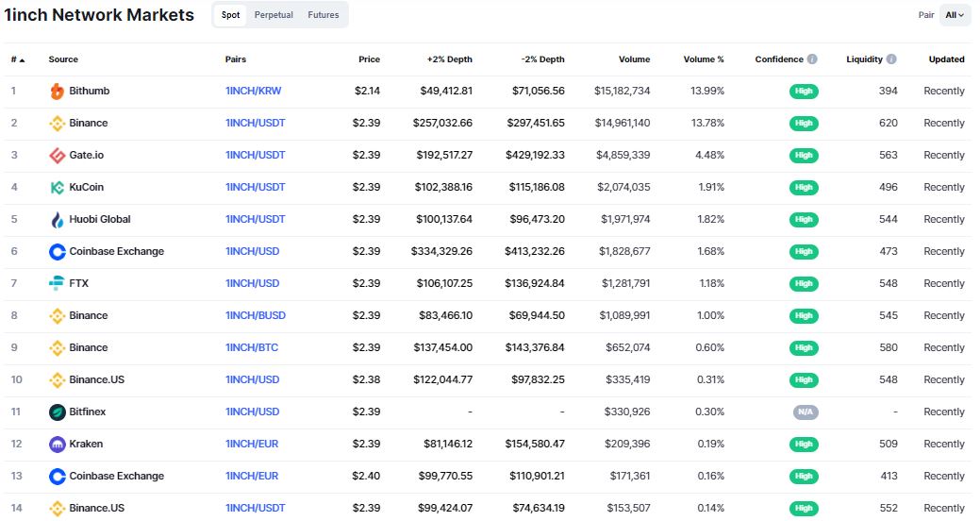Viewport: 980px width, 521px height.
Task: Sort by the Updated column header
Action: (946, 59)
